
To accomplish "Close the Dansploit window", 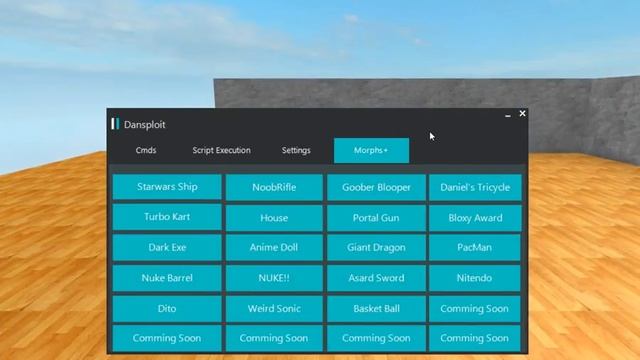I will click(522, 114).
